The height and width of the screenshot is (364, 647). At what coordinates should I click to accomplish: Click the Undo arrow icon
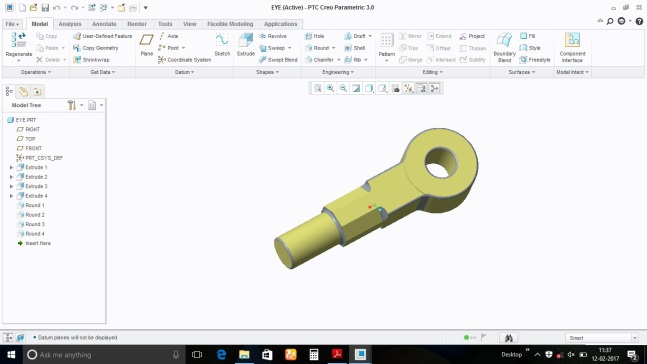[x=57, y=7]
